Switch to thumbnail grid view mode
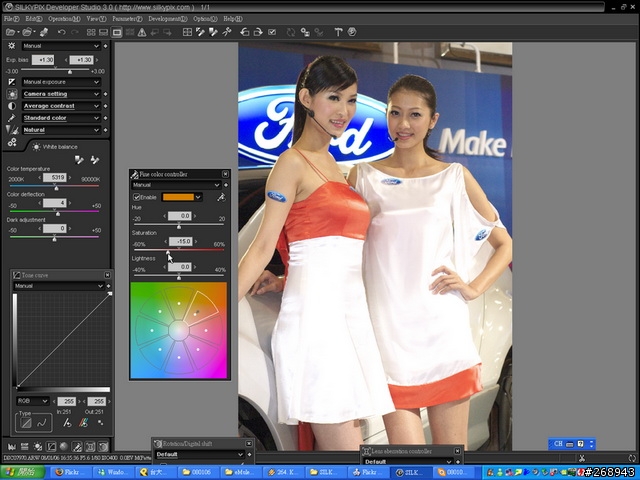This screenshot has width=640, height=480. 91,32
